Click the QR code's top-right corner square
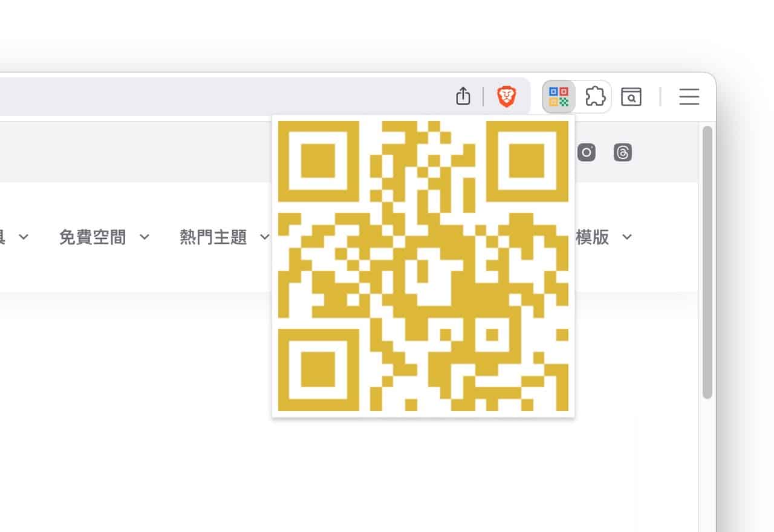Viewport: 774px width, 532px height. (527, 161)
